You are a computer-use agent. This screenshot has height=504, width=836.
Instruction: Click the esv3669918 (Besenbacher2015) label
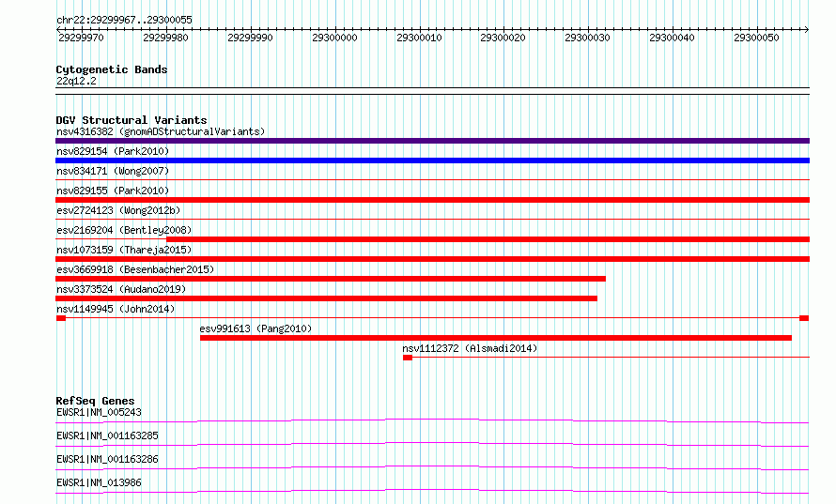(135, 269)
